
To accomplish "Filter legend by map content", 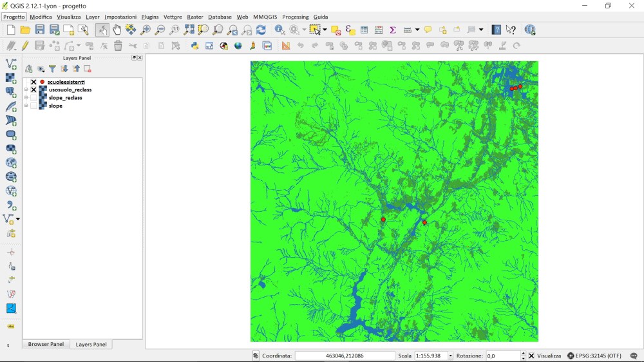I will point(52,69).
